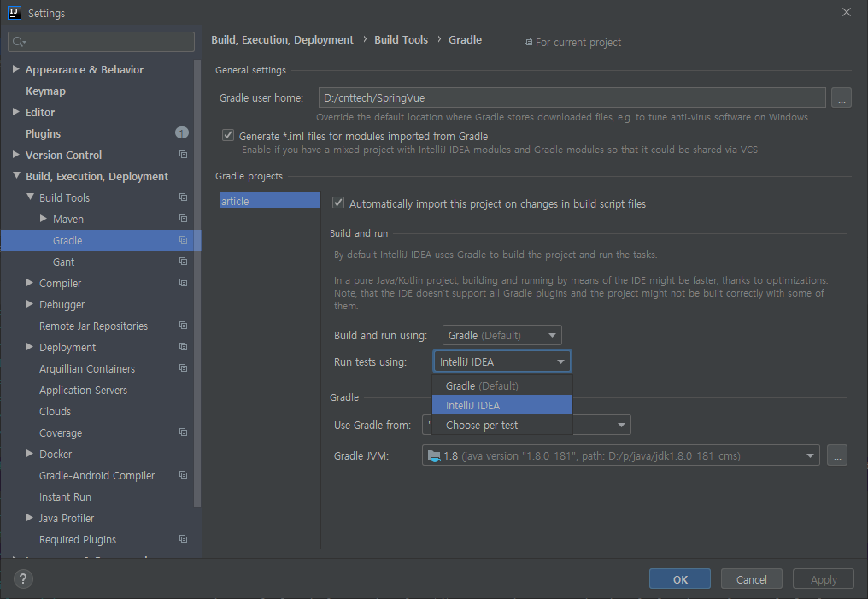Select Gradle in the settings tree

click(x=101, y=240)
